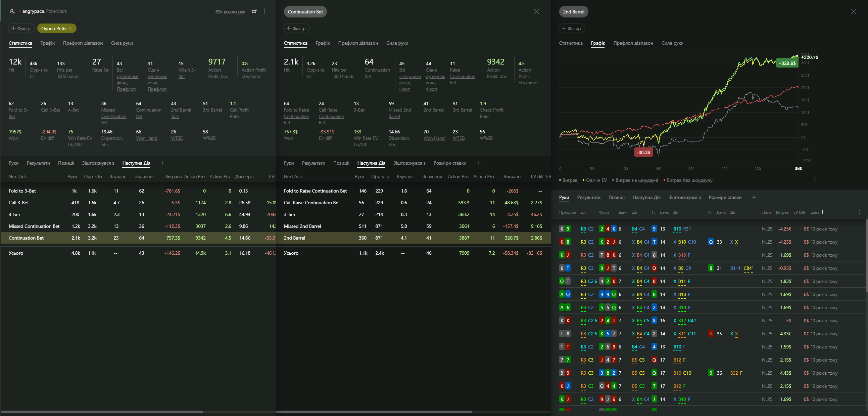This screenshot has height=416, width=868.
Task: Remove the Оупен Рейз filter chip
Action: (x=70, y=28)
